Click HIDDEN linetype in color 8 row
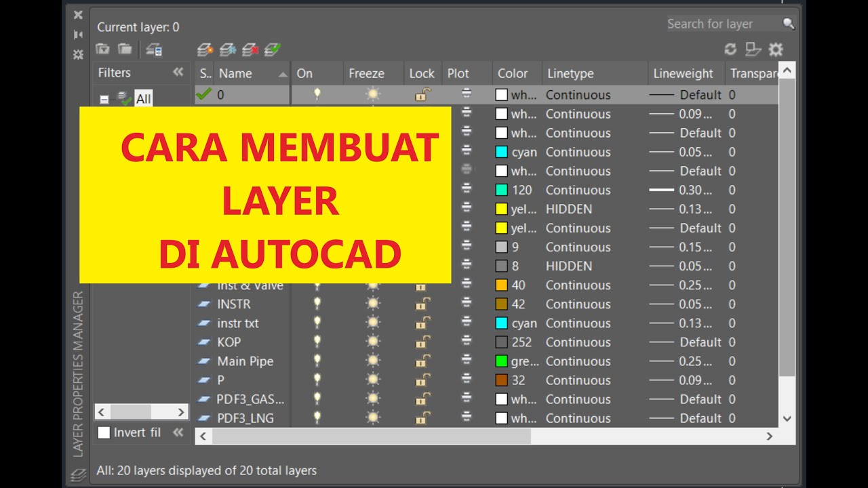Image resolution: width=868 pixels, height=488 pixels. (x=569, y=266)
